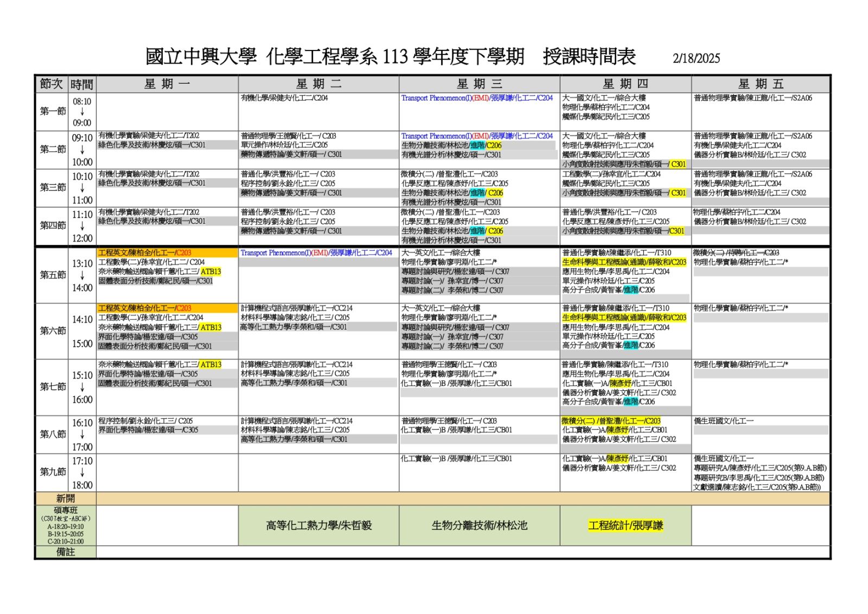868x614 pixels.
Task: Click the '備註' row label
Action: (x=66, y=552)
